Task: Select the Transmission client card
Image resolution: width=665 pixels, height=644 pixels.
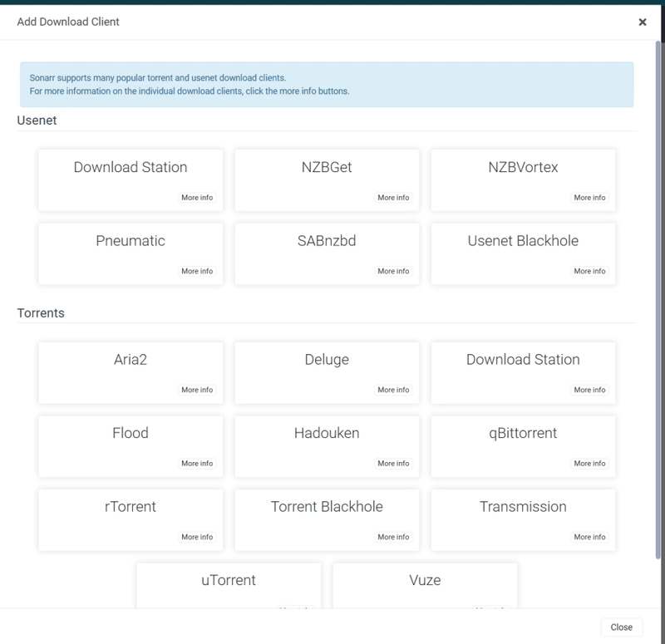Action: pyautogui.click(x=524, y=520)
